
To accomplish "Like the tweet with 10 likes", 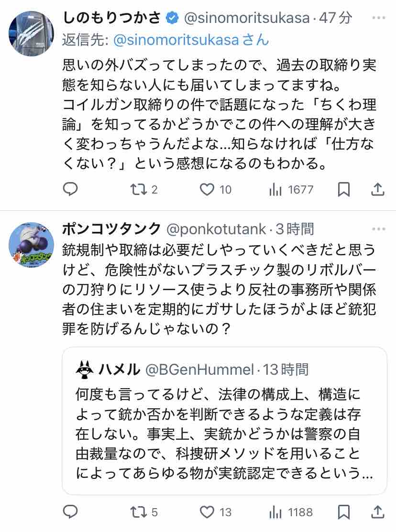I will [x=207, y=190].
